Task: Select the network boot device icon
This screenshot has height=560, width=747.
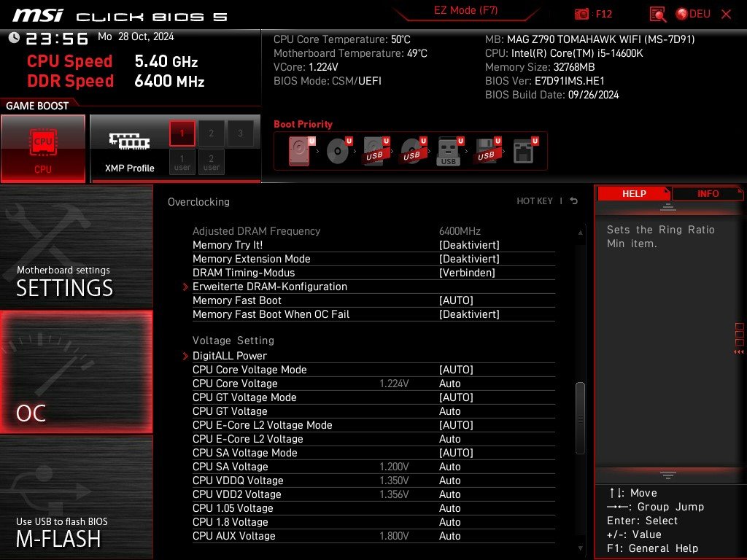Action: (525, 151)
